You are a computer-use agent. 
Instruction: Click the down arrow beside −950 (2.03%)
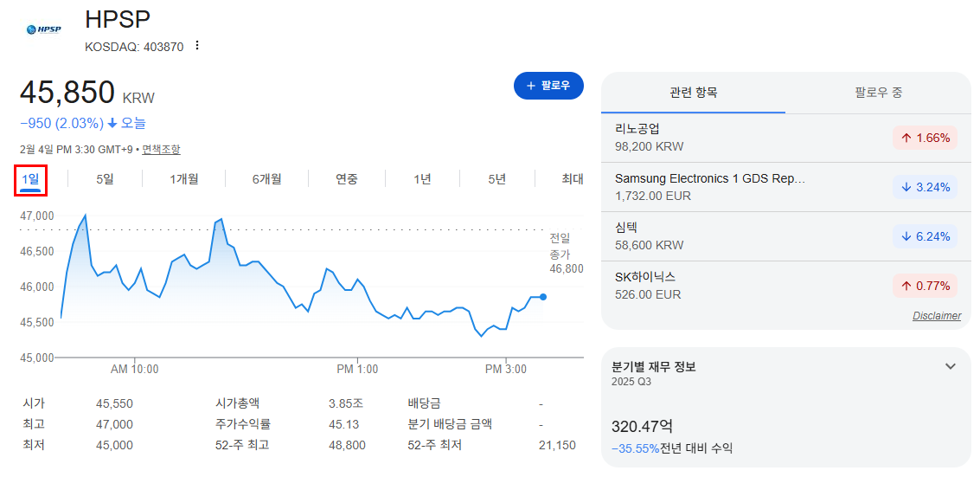112,124
